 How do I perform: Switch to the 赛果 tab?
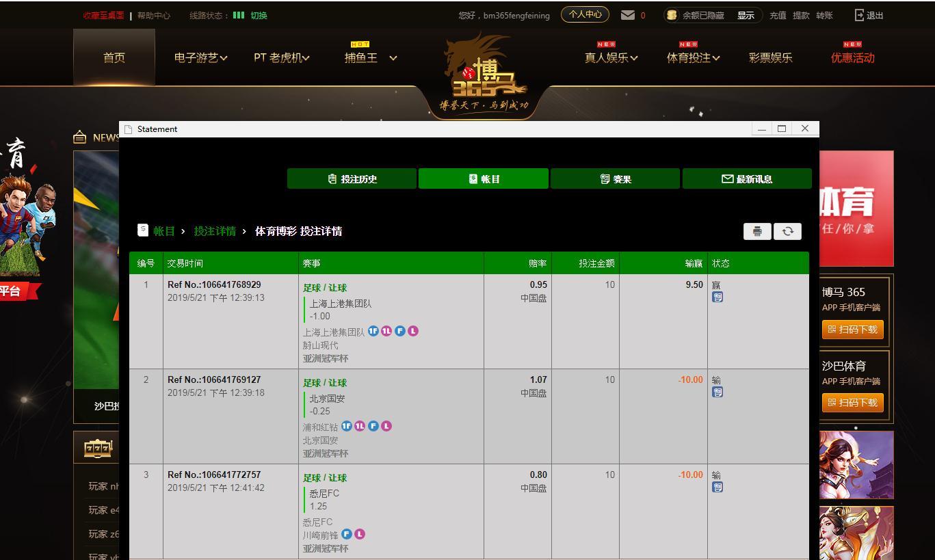pyautogui.click(x=616, y=178)
